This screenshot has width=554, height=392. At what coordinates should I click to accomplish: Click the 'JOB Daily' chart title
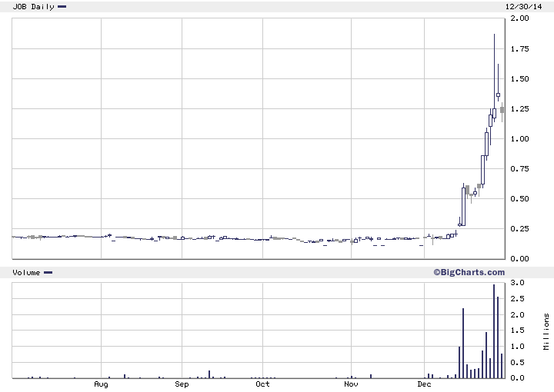(34, 7)
